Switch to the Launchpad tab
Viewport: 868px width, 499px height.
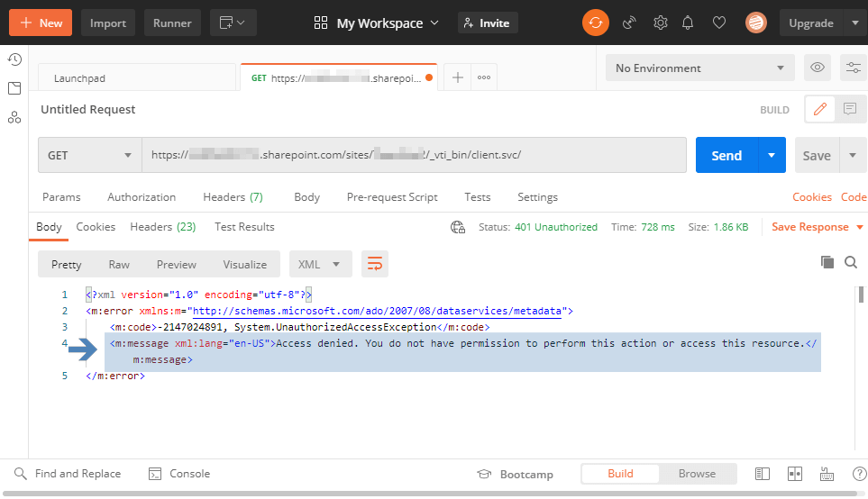(136, 78)
